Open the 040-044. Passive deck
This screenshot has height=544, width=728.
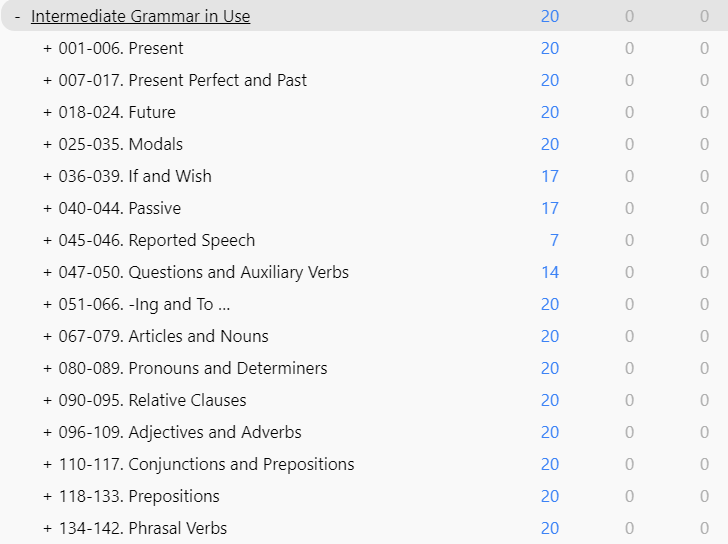[x=120, y=208]
